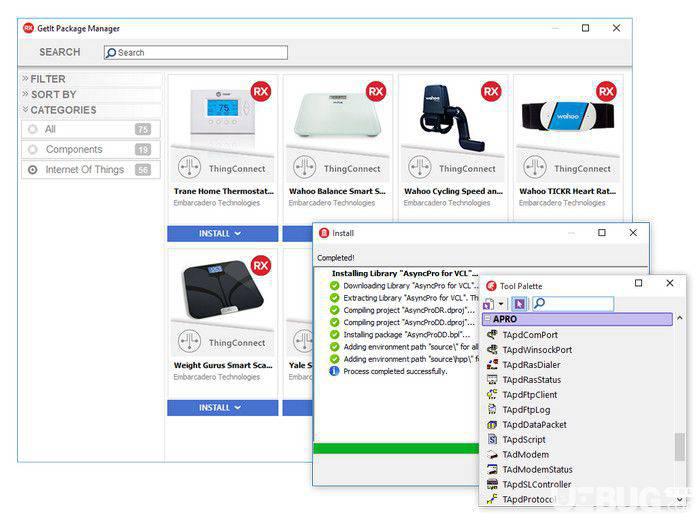
Task: Click the Tool Palette pointer selection icon
Action: 519,304
